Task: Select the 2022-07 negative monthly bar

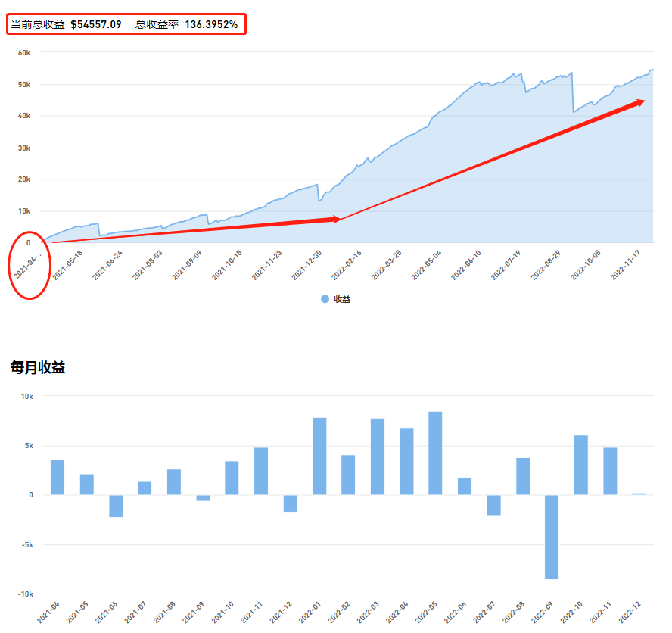Action: pyautogui.click(x=493, y=505)
